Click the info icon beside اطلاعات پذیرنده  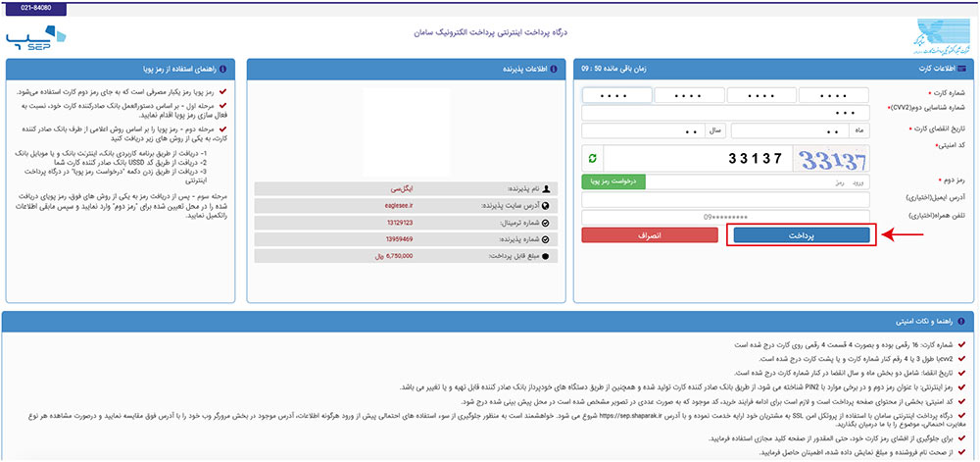[552, 70]
